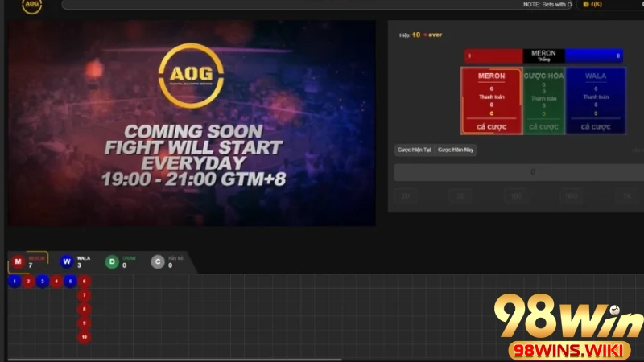The height and width of the screenshot is (362, 644).
Task: Click the CƯỢC HÒA heading in green panel
Action: coord(544,76)
